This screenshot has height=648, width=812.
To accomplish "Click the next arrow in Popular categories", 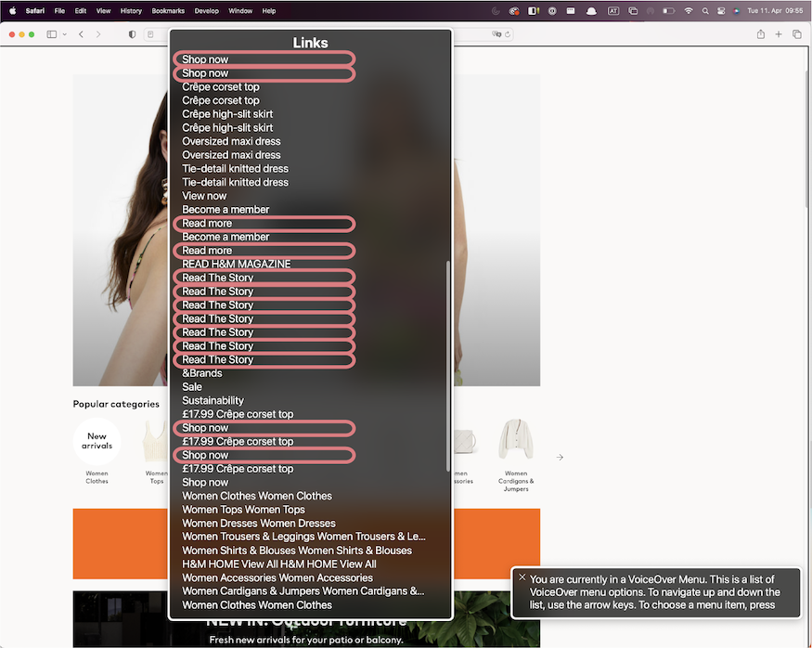I will pyautogui.click(x=560, y=458).
